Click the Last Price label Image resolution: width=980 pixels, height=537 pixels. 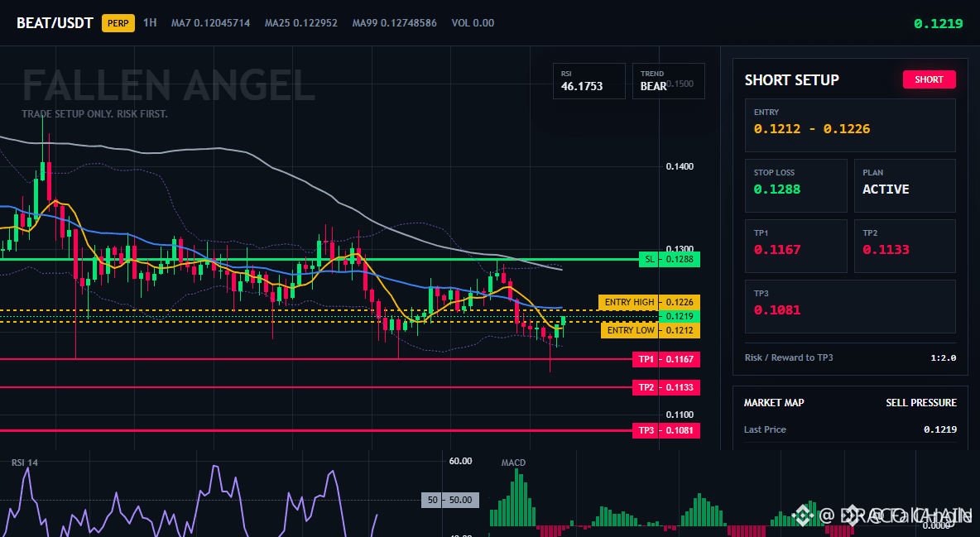click(765, 429)
